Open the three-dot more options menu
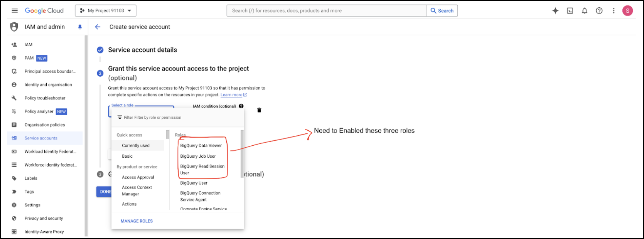This screenshot has width=644, height=239. click(614, 11)
